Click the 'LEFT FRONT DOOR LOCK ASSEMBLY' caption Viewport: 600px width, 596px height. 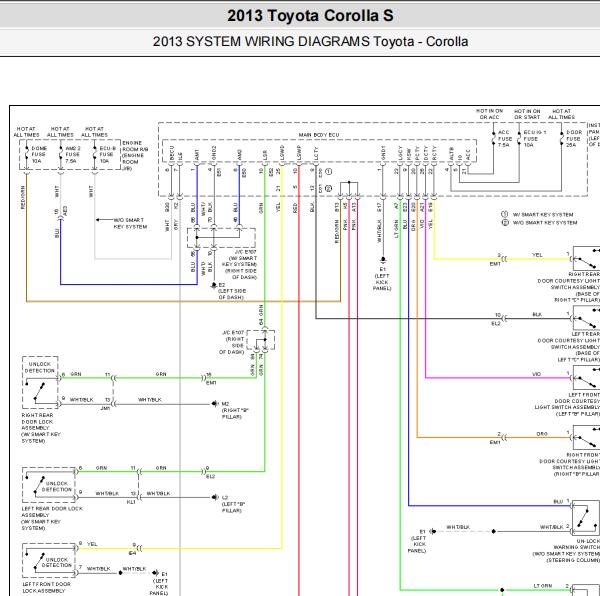(46, 588)
